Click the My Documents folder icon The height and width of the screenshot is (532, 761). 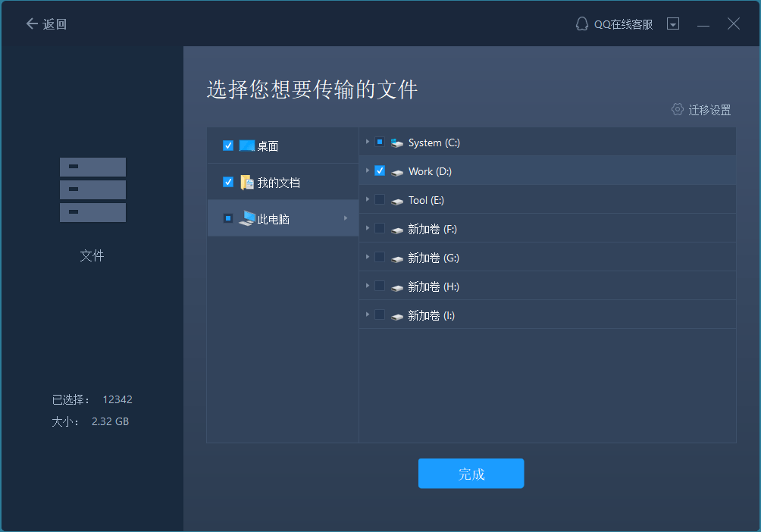(247, 182)
